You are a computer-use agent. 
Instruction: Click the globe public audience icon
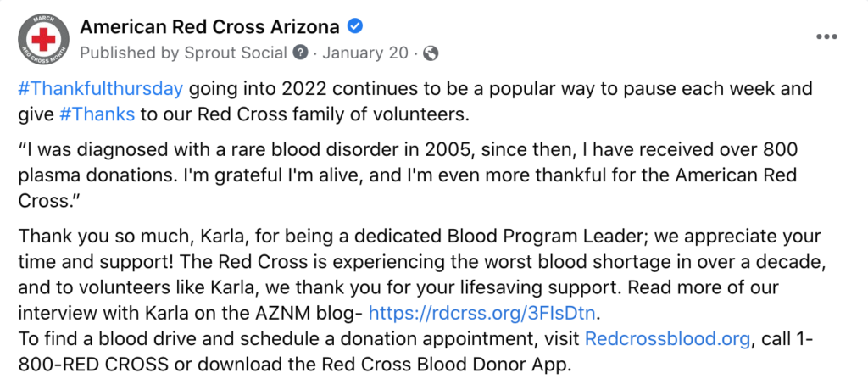[430, 53]
